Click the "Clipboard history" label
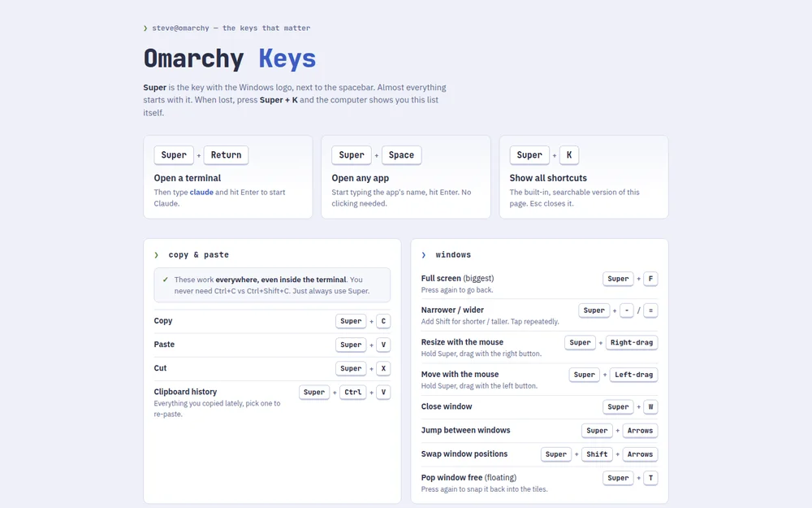The height and width of the screenshot is (508, 812). (185, 392)
